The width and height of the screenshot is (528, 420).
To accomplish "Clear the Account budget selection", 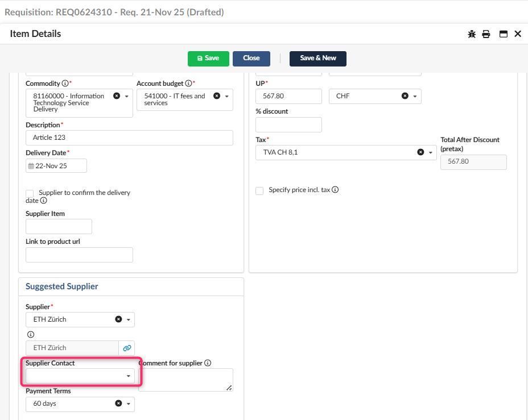I will (217, 96).
